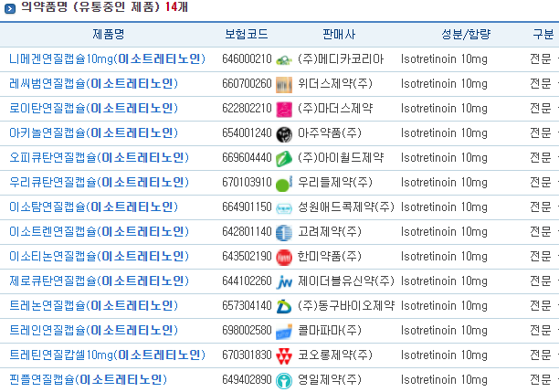Select insurance code 669604440
Screen dimensions: 559x392
(247, 157)
